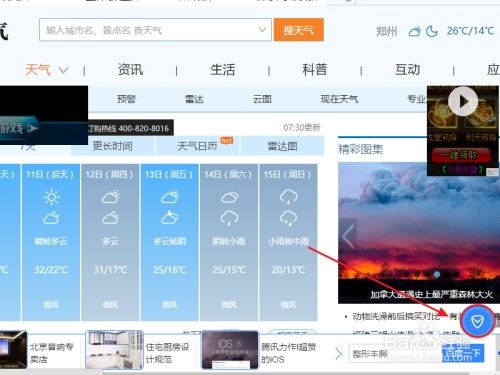Click top partly-cloudy icon for 12日

point(111,197)
